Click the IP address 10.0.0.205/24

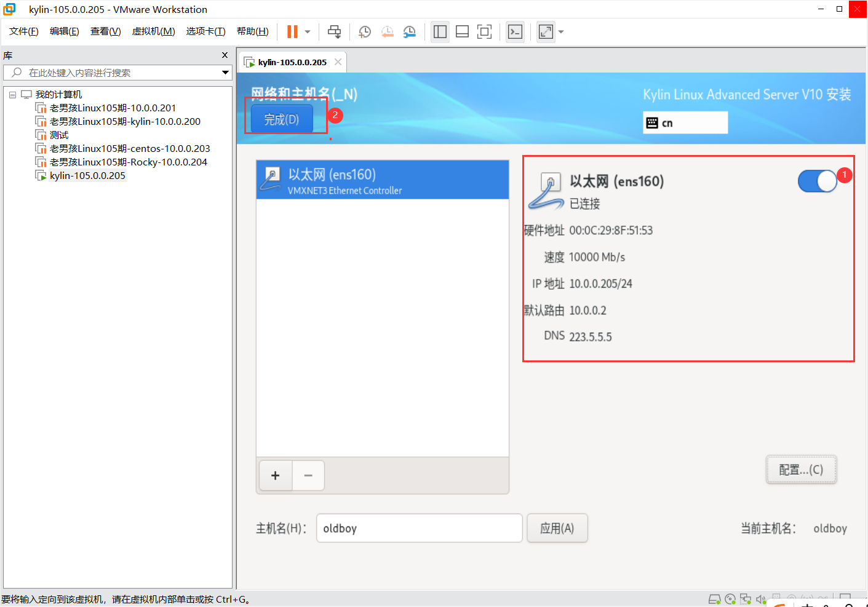(x=601, y=284)
